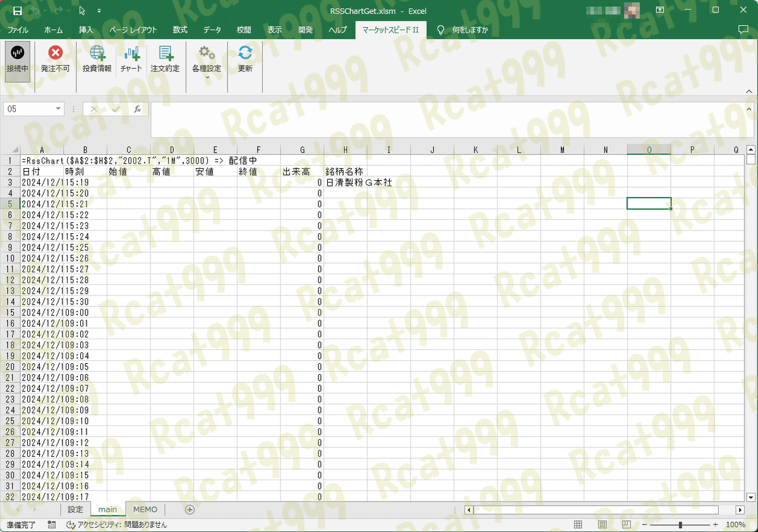Select column G header
The image size is (758, 532).
pyautogui.click(x=303, y=150)
